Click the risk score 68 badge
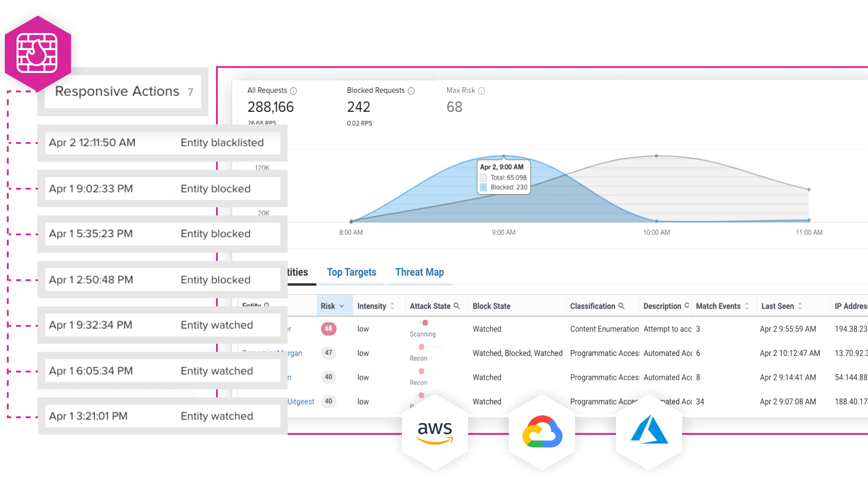Viewport: 868px width, 481px height. tap(328, 329)
